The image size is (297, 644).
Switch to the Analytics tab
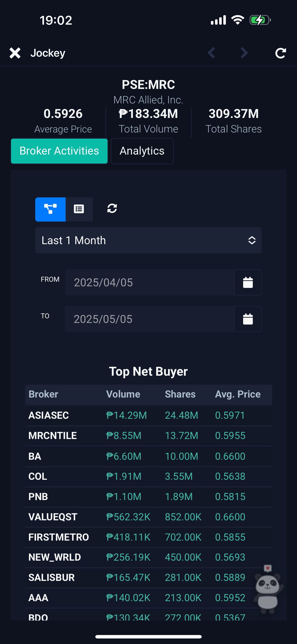[142, 151]
